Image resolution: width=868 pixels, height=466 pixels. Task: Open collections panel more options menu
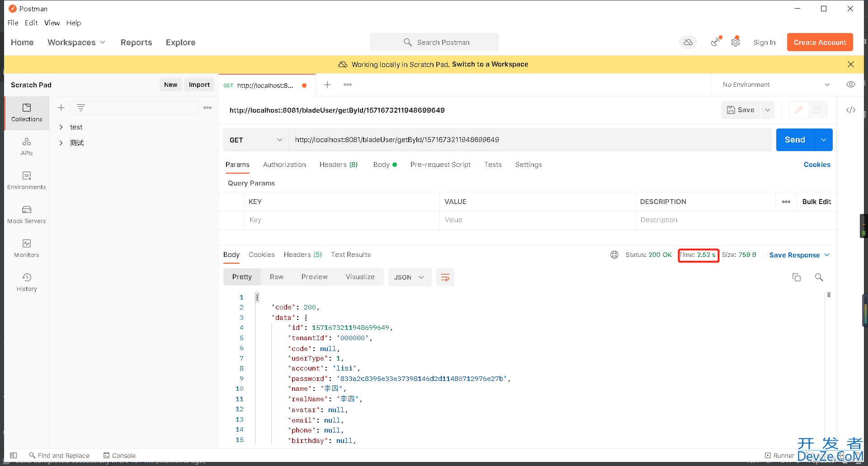tap(208, 108)
